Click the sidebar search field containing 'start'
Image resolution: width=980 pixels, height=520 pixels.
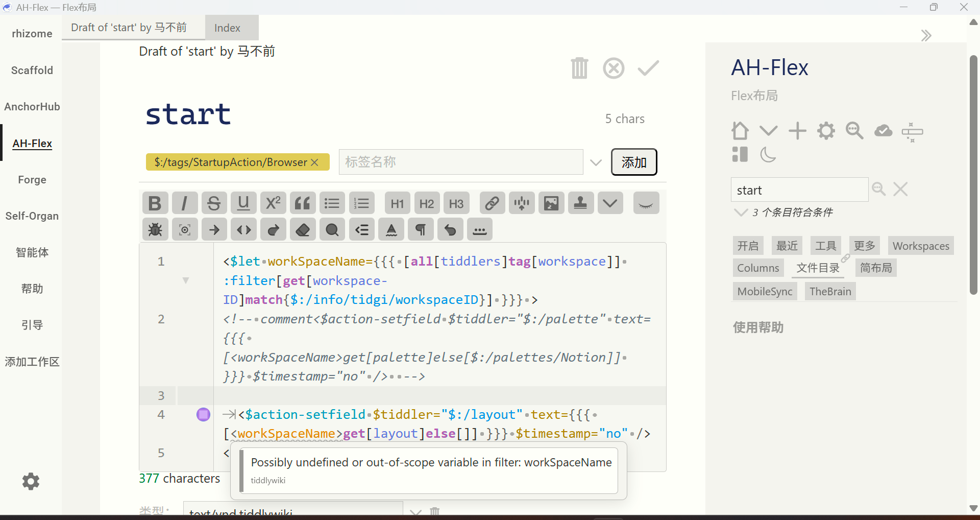(x=799, y=190)
